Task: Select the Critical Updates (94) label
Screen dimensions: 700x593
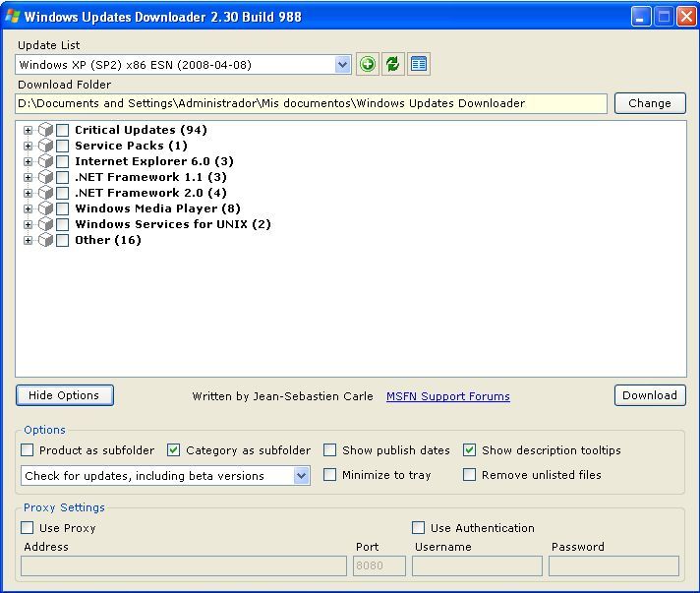Action: (x=141, y=130)
